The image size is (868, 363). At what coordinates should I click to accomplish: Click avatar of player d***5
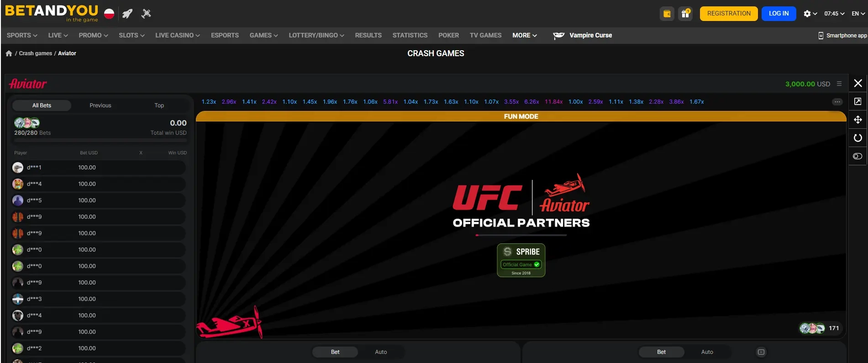pyautogui.click(x=18, y=200)
